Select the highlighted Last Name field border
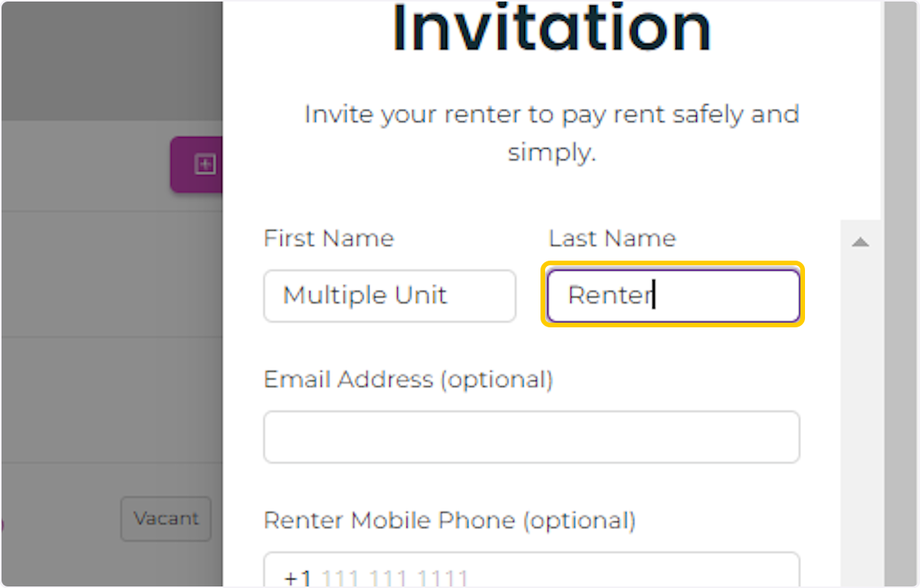This screenshot has width=920, height=588. 672,296
